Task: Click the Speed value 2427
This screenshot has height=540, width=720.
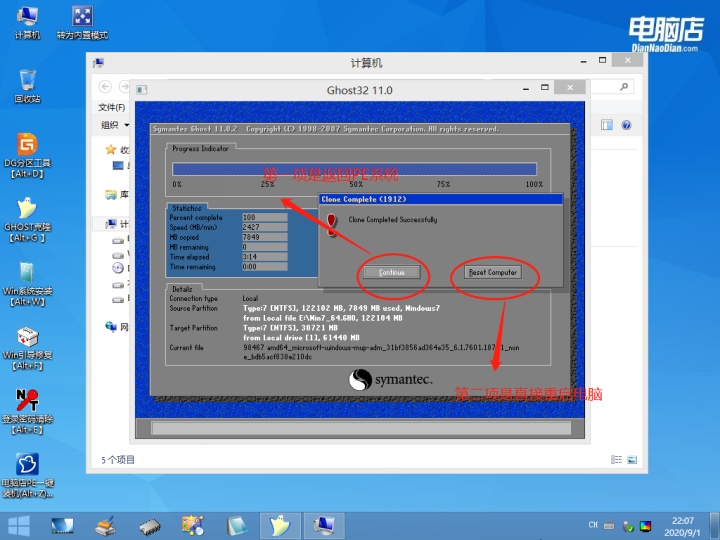Action: 264,227
